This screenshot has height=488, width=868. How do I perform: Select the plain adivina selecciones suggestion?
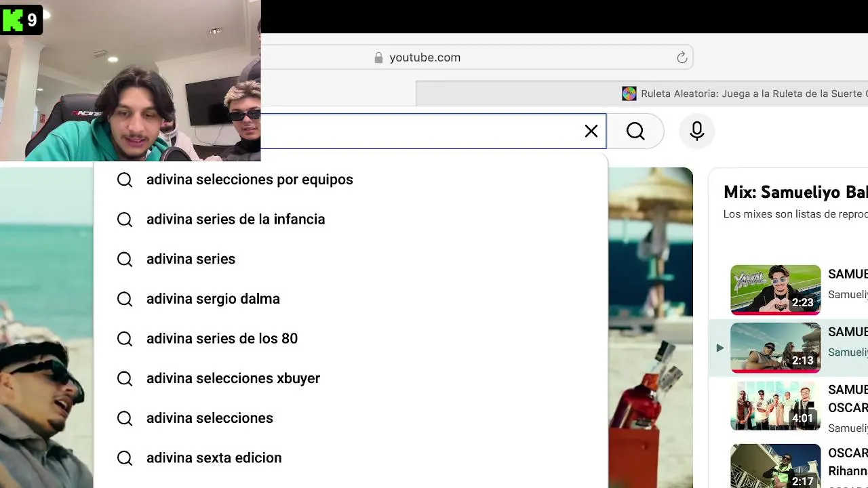[x=351, y=418]
